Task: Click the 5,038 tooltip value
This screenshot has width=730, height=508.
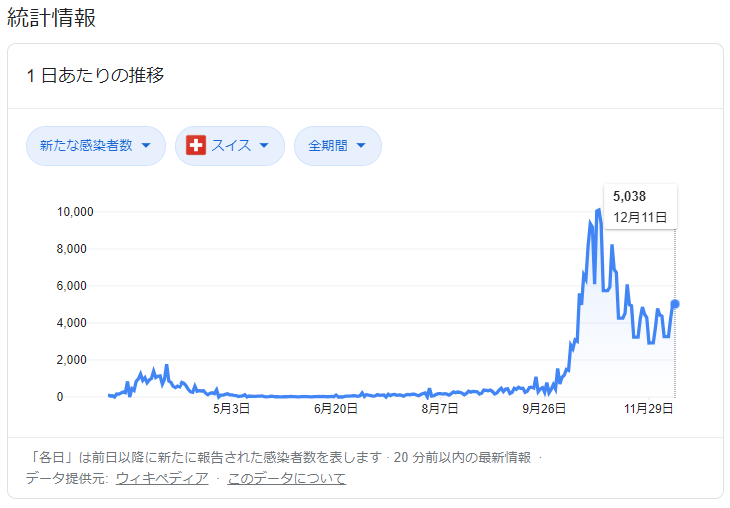Action: [x=629, y=196]
